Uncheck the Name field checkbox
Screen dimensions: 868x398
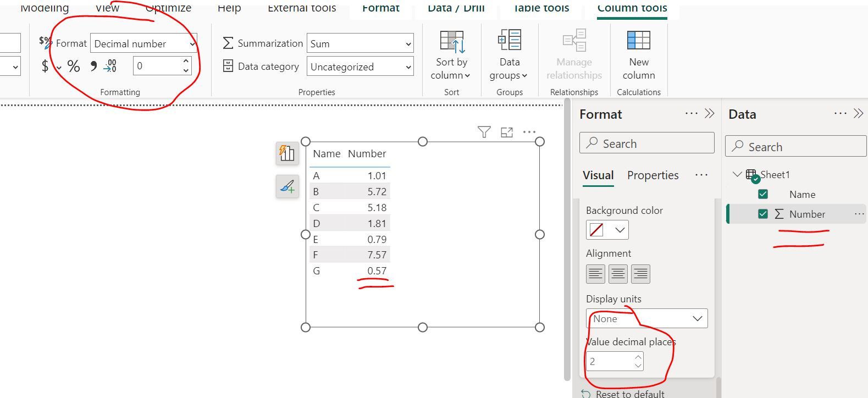click(763, 194)
